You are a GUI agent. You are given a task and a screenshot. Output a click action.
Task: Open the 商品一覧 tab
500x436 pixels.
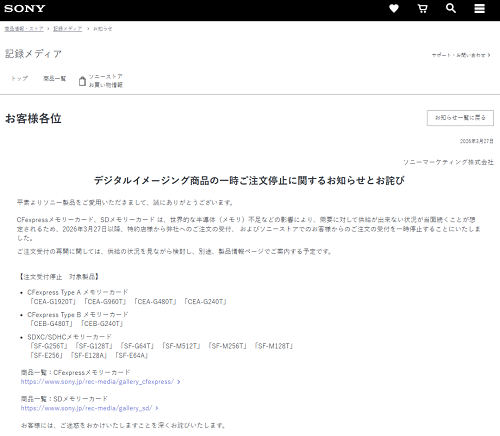[55, 78]
